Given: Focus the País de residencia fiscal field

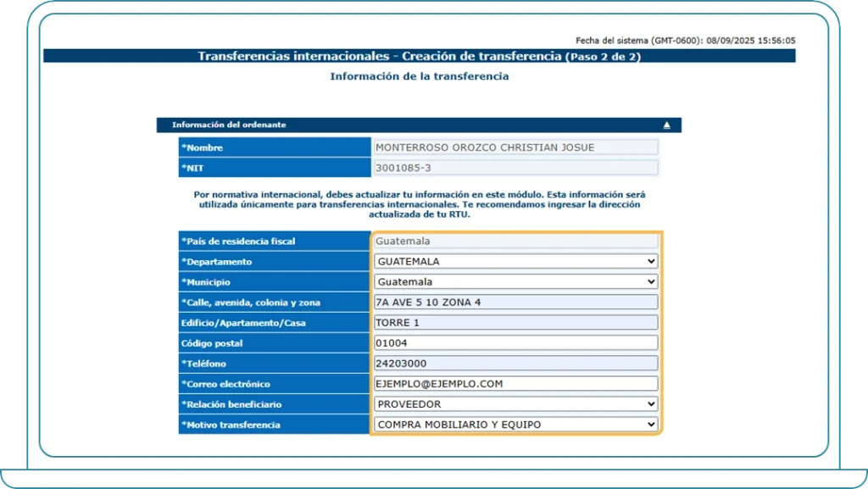Looking at the screenshot, I should [515, 242].
